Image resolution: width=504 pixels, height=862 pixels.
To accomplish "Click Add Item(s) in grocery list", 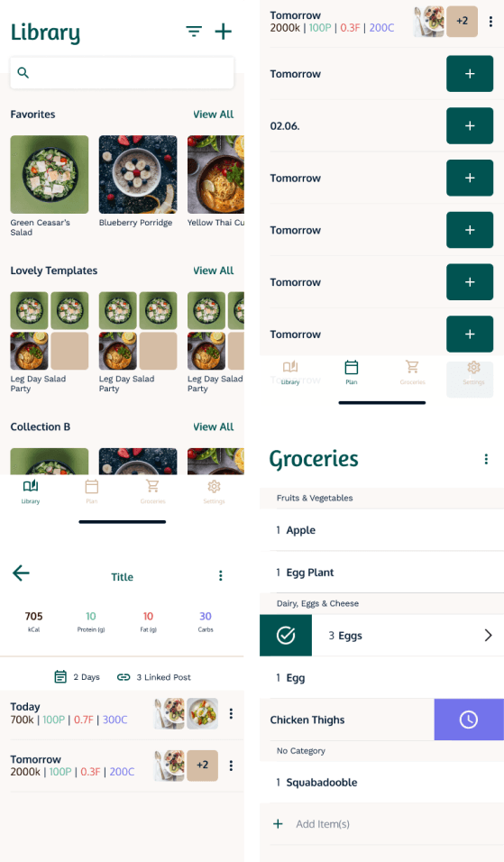I will [x=323, y=823].
